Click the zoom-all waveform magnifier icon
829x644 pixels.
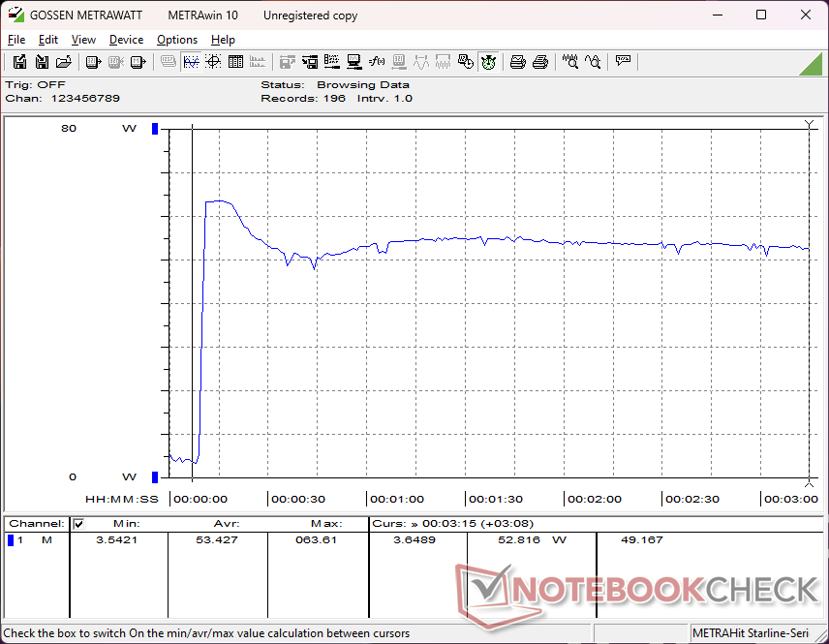(569, 62)
